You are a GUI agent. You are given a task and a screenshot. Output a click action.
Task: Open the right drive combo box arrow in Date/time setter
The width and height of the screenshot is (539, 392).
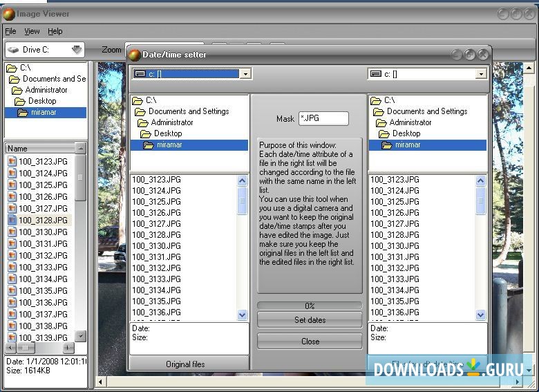[481, 74]
